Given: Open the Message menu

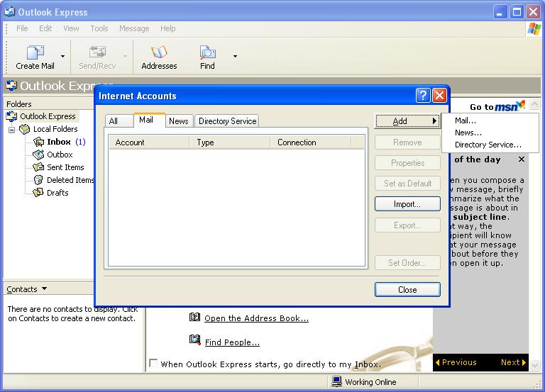Looking at the screenshot, I should click(x=134, y=28).
